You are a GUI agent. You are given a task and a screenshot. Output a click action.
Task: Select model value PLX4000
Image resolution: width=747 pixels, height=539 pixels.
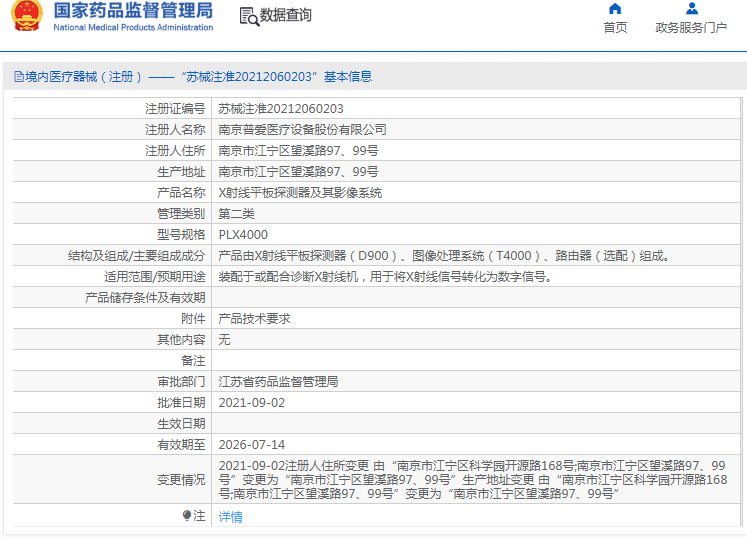(243, 235)
